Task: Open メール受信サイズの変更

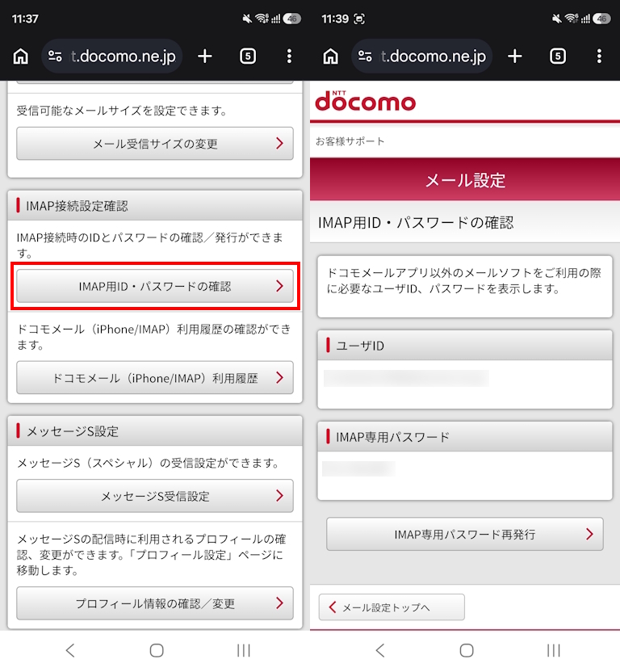Action: tap(155, 144)
